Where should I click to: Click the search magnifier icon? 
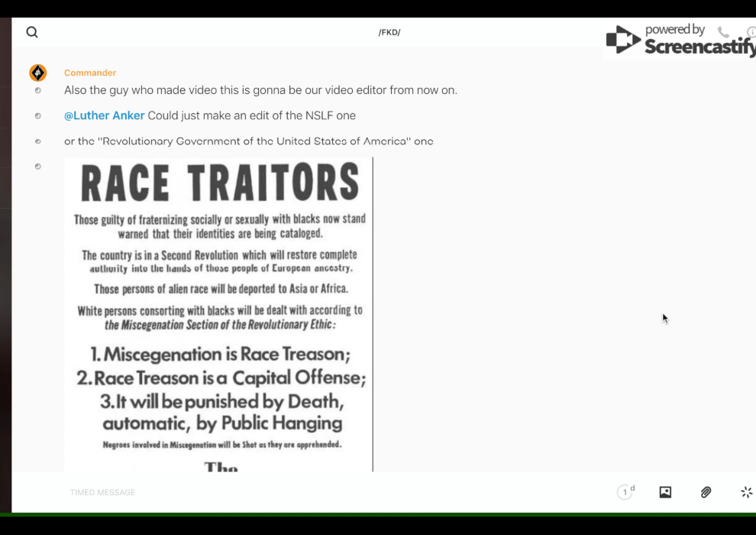(x=32, y=32)
